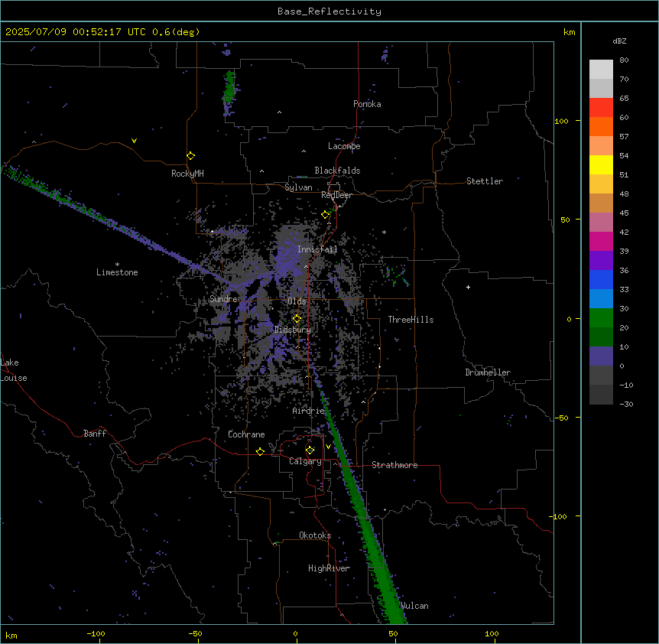Click the RockyMH label
Screen dimensions: 659x644
(187, 173)
